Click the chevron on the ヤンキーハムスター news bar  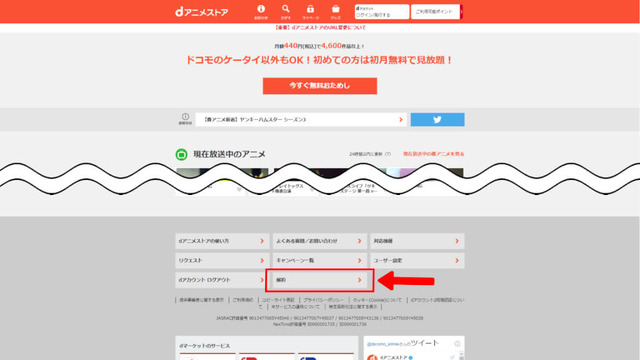pyautogui.click(x=401, y=120)
